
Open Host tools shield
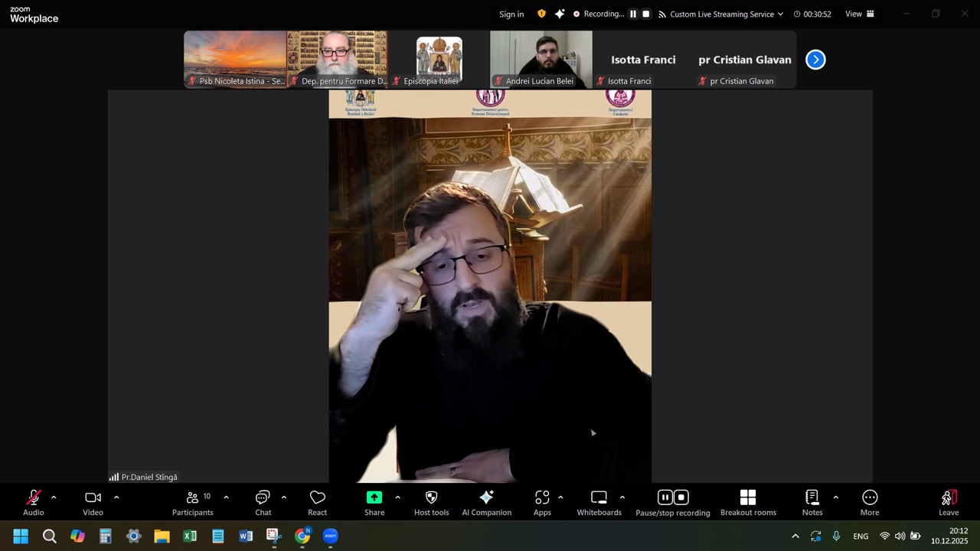[431, 503]
